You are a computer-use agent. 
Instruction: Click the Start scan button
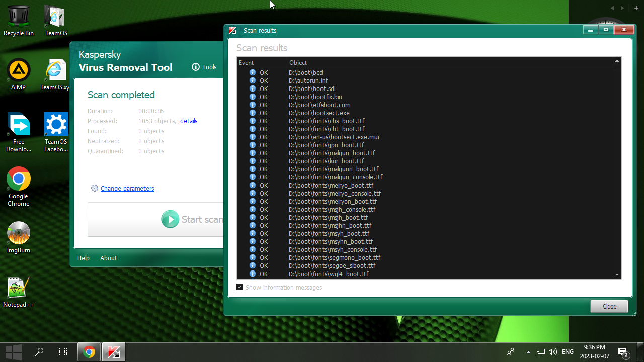pyautogui.click(x=155, y=219)
